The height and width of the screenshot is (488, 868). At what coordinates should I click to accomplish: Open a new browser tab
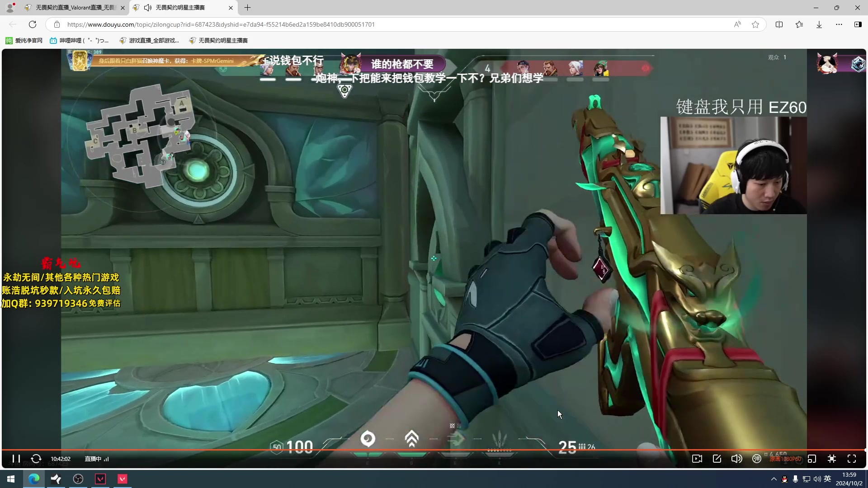pyautogui.click(x=247, y=8)
